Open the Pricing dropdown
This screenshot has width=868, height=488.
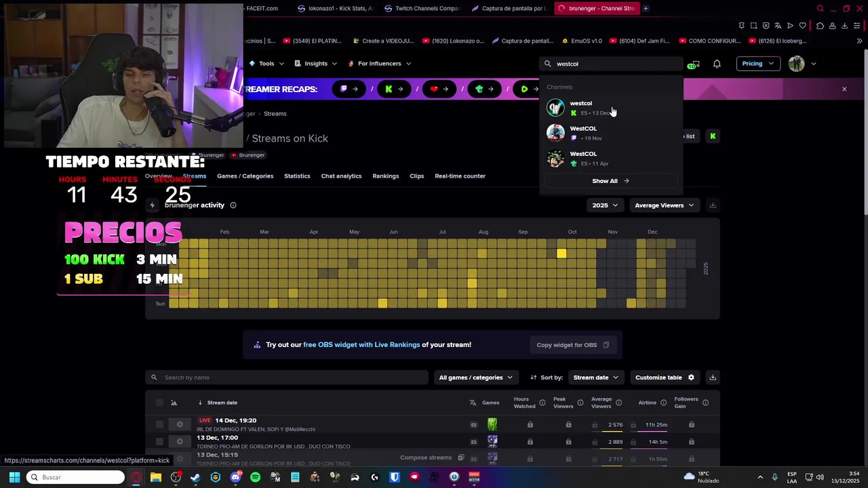757,64
